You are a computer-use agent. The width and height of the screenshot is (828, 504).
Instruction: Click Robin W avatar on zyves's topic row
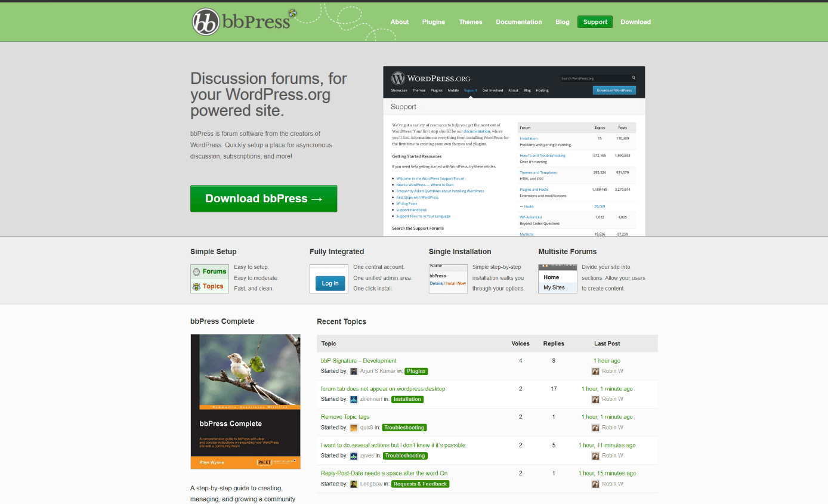click(x=595, y=456)
